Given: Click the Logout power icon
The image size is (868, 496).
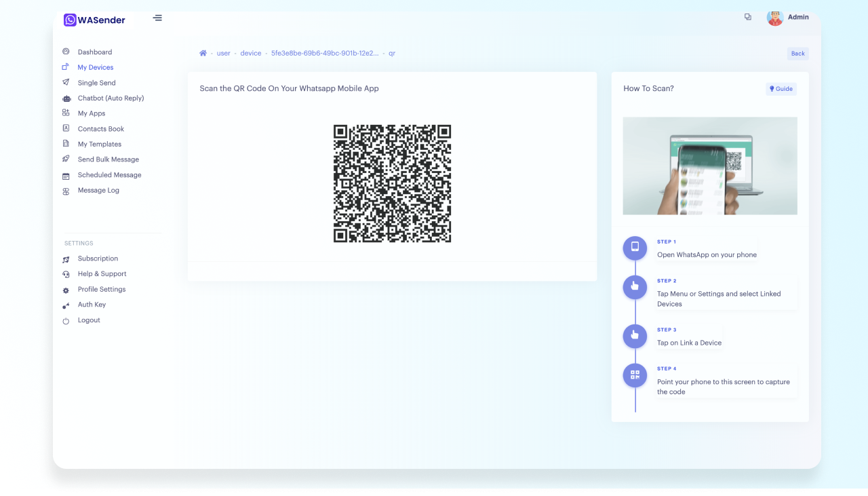Looking at the screenshot, I should point(66,321).
